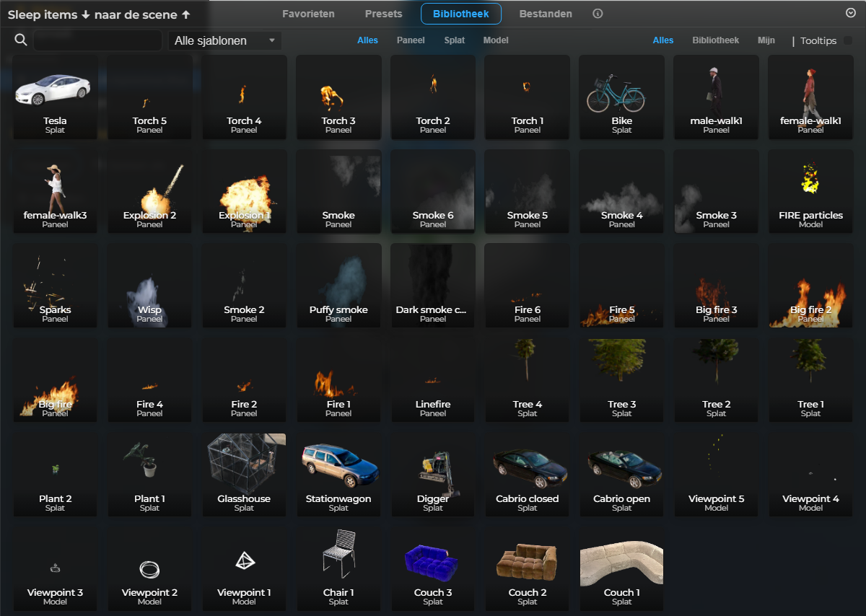Filter type by Splat
The width and height of the screenshot is (866, 616).
455,40
